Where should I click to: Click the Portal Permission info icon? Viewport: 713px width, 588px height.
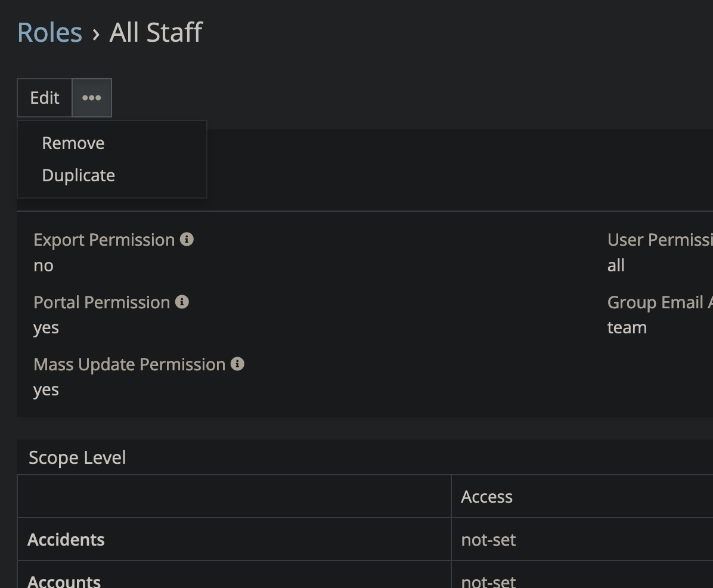182,302
